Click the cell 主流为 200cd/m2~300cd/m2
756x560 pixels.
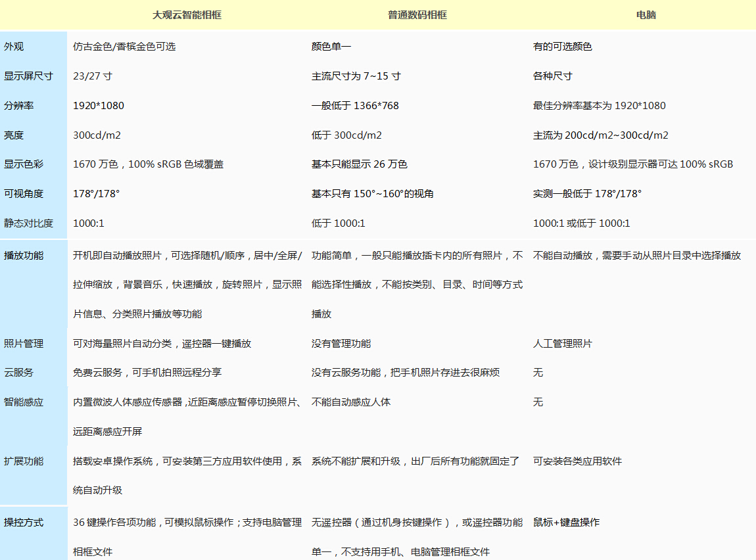[x=601, y=135]
